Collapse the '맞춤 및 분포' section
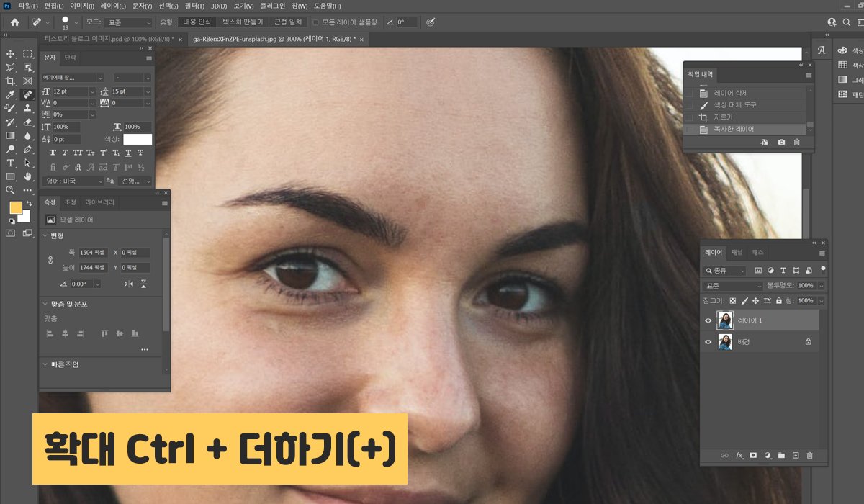This screenshot has height=504, width=864. (x=45, y=304)
